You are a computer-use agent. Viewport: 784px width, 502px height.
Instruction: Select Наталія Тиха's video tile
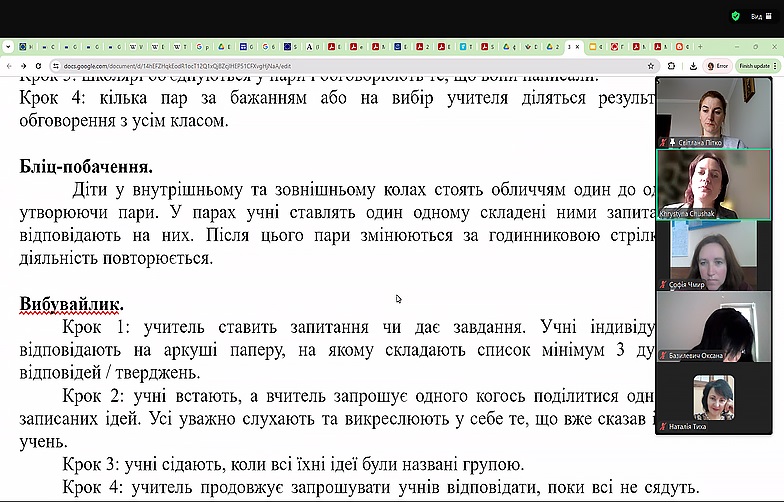712,397
